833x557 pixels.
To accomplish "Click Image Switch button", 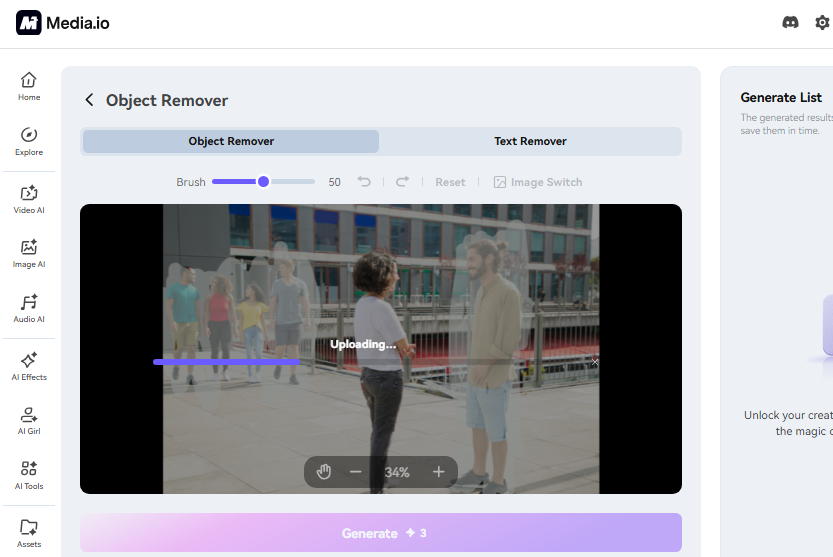I will (x=538, y=182).
